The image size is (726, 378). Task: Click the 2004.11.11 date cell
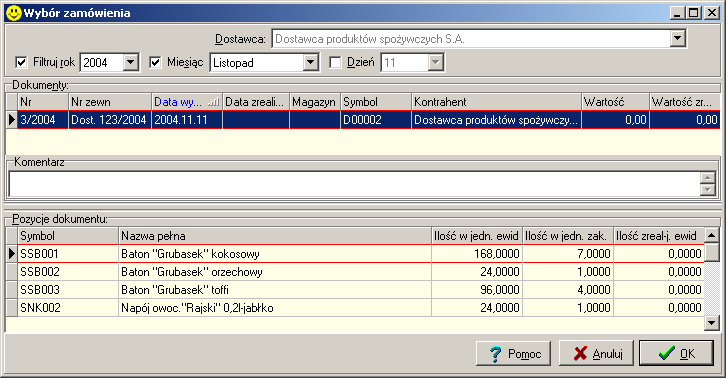point(187,120)
